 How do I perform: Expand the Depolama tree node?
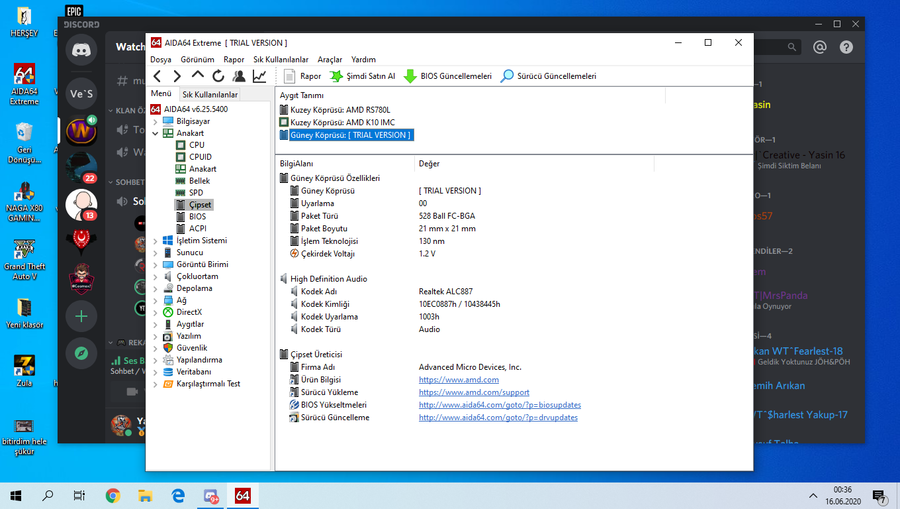156,289
